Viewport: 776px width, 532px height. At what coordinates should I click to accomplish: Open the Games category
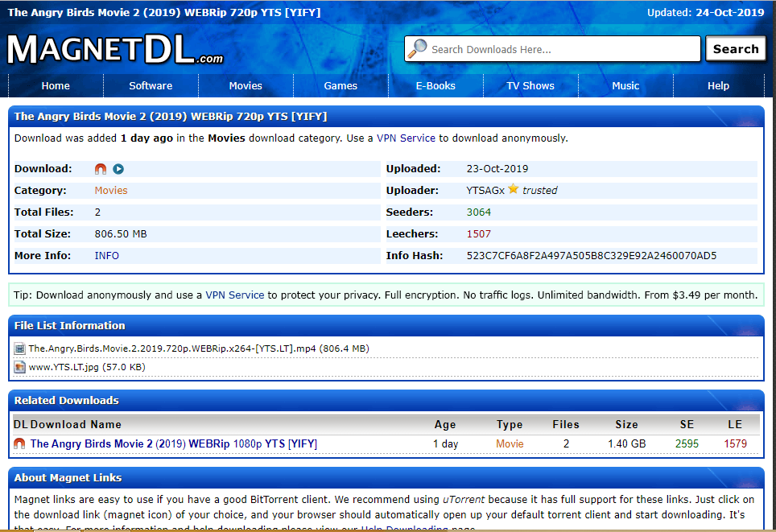tap(341, 85)
